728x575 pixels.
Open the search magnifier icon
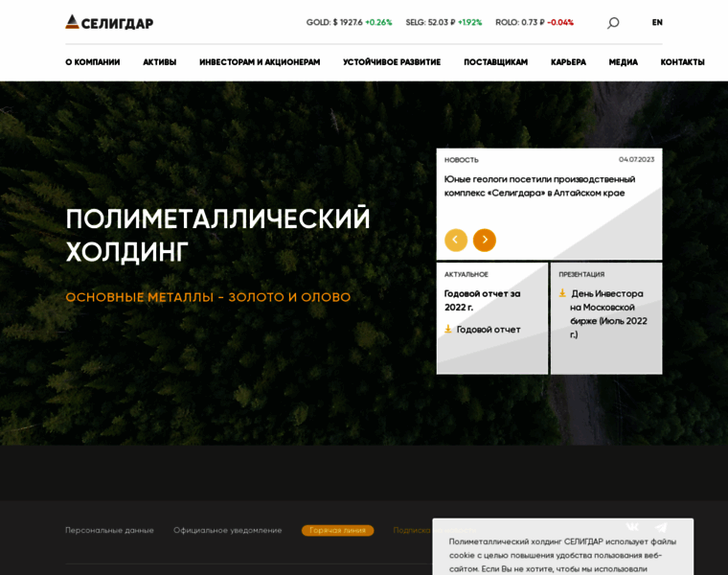tap(613, 23)
